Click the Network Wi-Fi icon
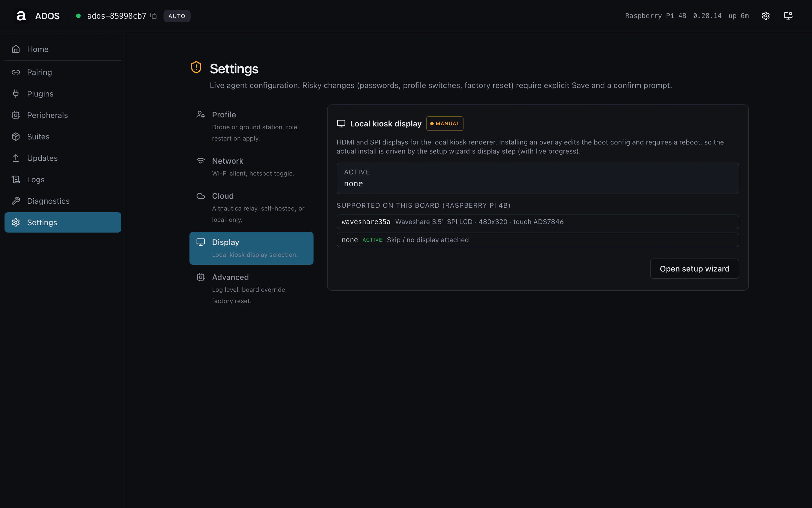The height and width of the screenshot is (508, 812). point(201,161)
